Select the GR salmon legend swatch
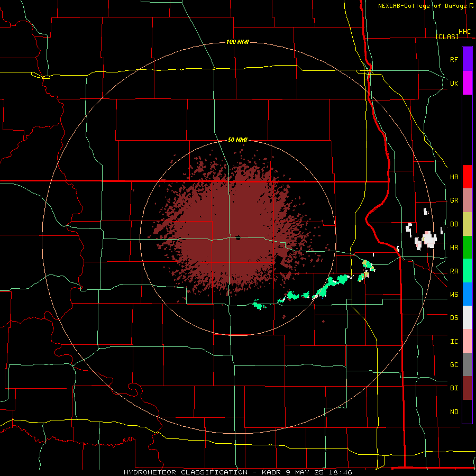The image size is (476, 476). [x=467, y=200]
